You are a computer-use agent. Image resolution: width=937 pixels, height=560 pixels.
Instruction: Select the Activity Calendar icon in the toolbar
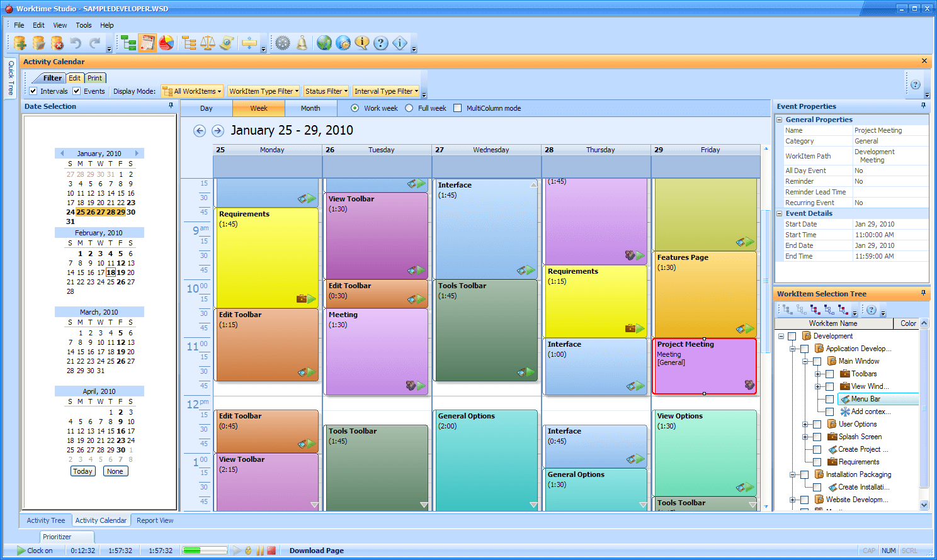point(147,43)
